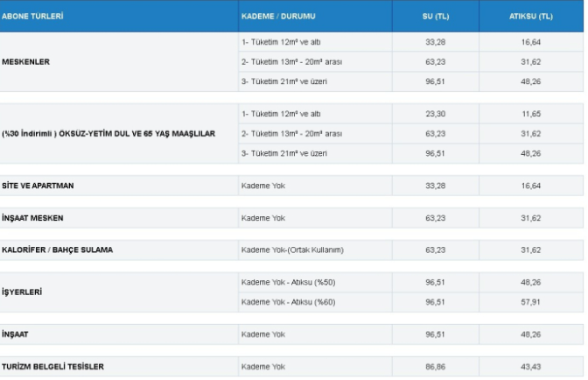This screenshot has height=380, width=588.
Task: Click the TURİZM BELGELİ TESİSLER label
Action: [52, 366]
